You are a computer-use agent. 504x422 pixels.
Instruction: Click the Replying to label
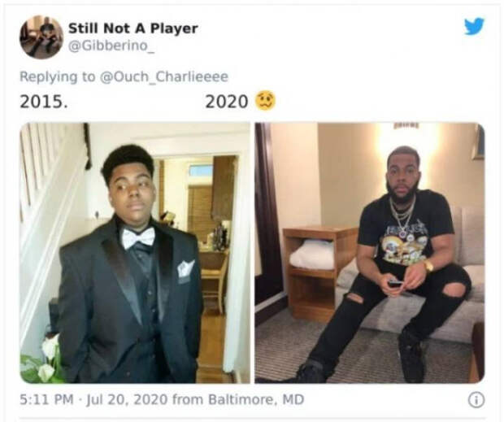58,76
